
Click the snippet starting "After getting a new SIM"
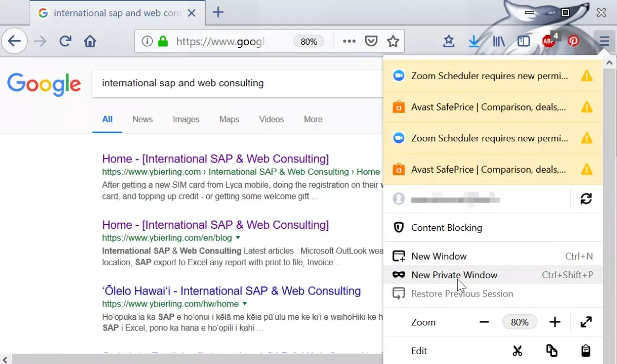click(x=242, y=190)
